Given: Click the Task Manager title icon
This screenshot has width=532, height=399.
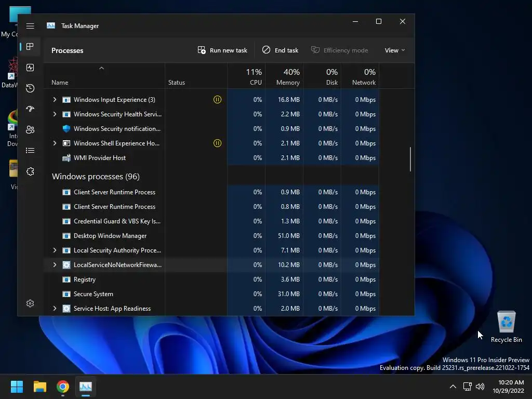Looking at the screenshot, I should point(51,25).
